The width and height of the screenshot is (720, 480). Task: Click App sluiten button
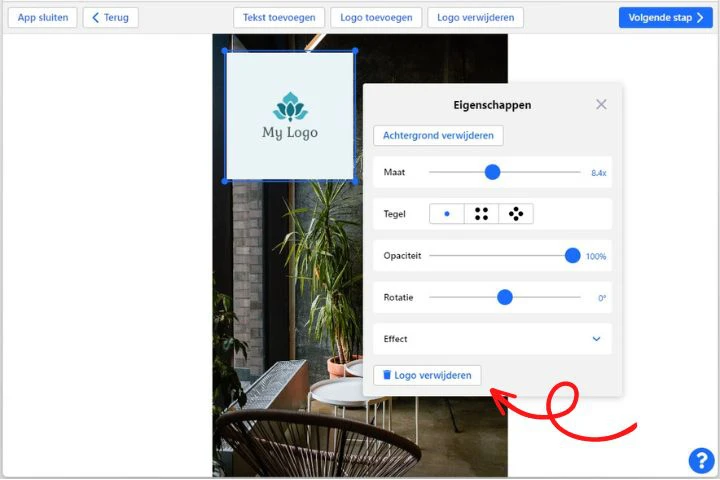coord(43,17)
